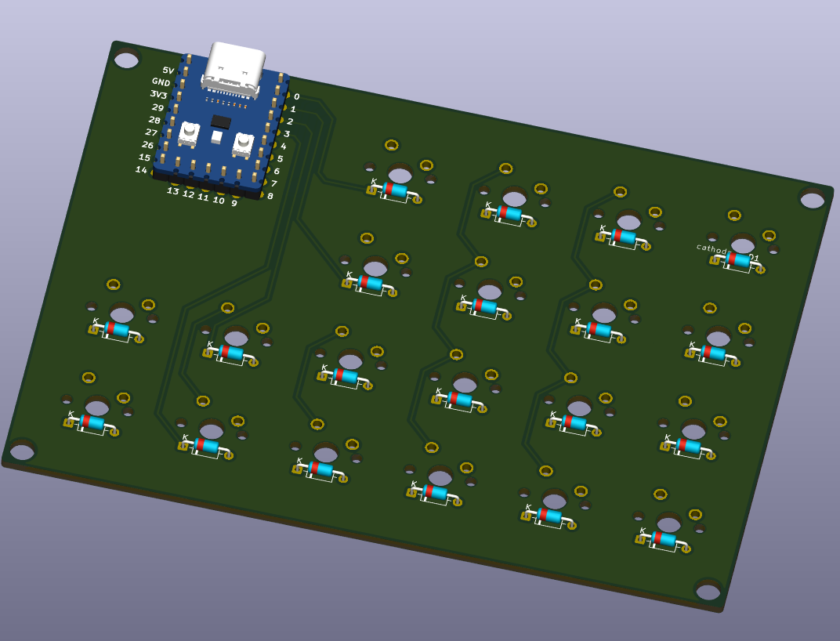Click the pin label 9
The image size is (840, 641).
234,203
